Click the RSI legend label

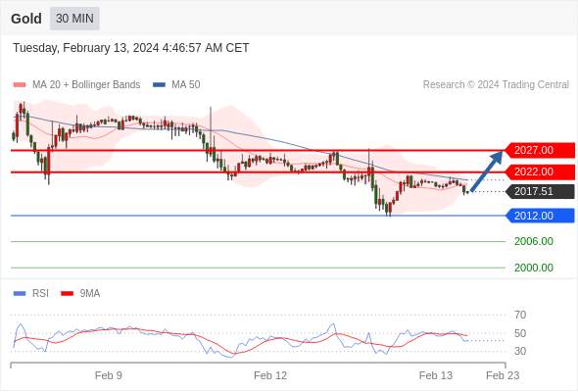point(40,294)
